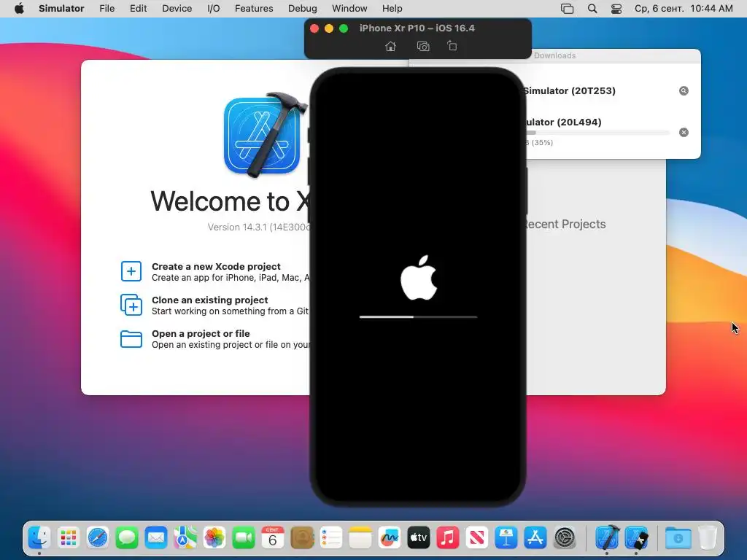Open Reminders from the Dock

[331, 538]
